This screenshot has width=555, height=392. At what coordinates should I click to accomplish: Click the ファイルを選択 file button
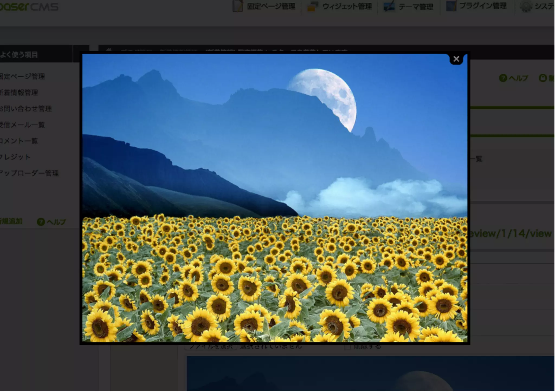click(x=211, y=346)
